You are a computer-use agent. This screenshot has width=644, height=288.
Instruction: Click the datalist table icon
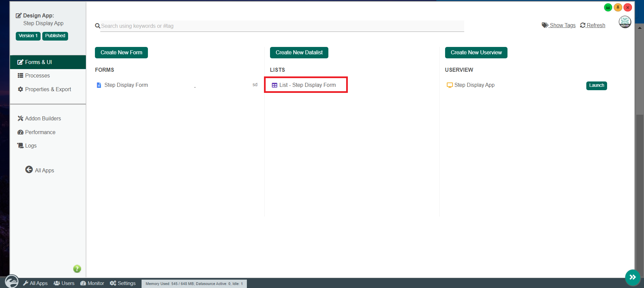coord(274,85)
